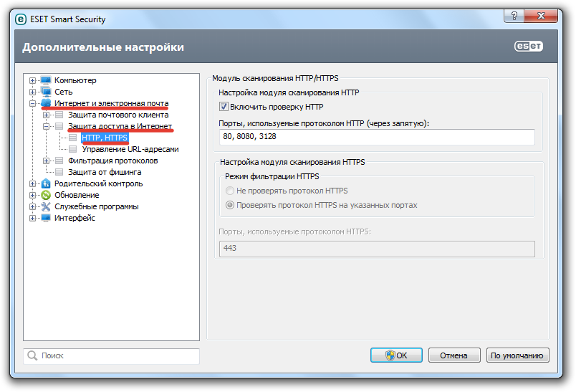Screen dimensions: 576x392
Task: Expand the Фильтрация протоколов node
Action: 46,161
